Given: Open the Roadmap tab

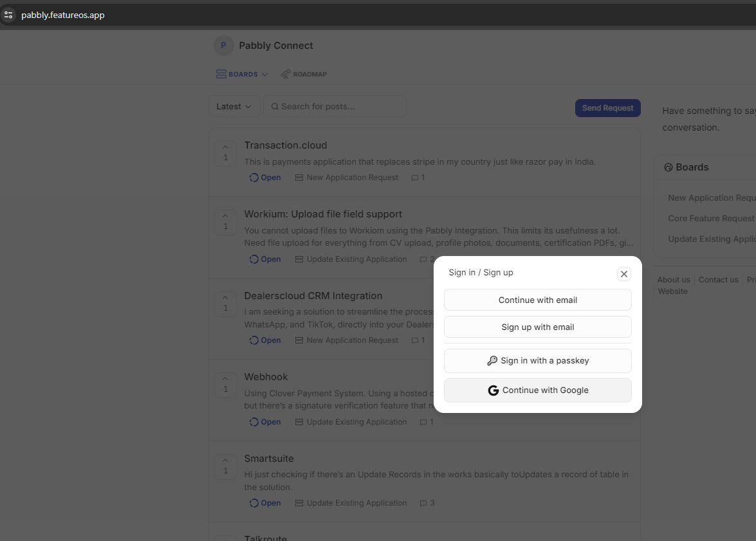Looking at the screenshot, I should pyautogui.click(x=304, y=74).
